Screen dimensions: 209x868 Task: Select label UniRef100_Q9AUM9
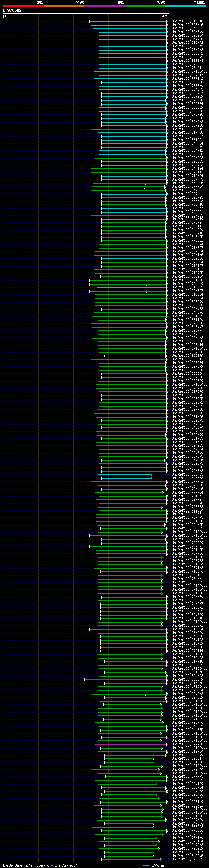(187, 46)
